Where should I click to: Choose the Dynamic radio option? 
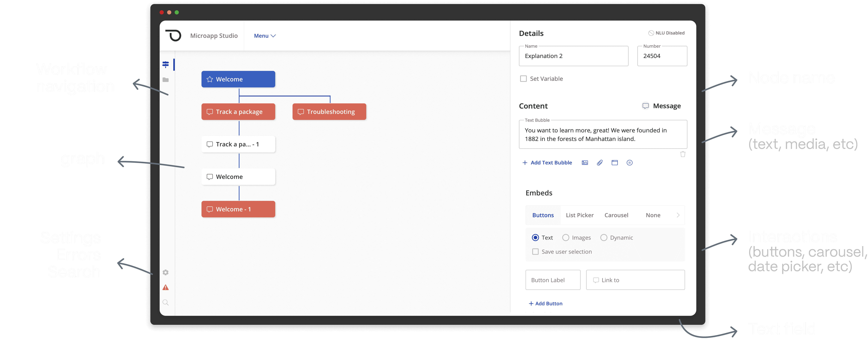tap(604, 238)
